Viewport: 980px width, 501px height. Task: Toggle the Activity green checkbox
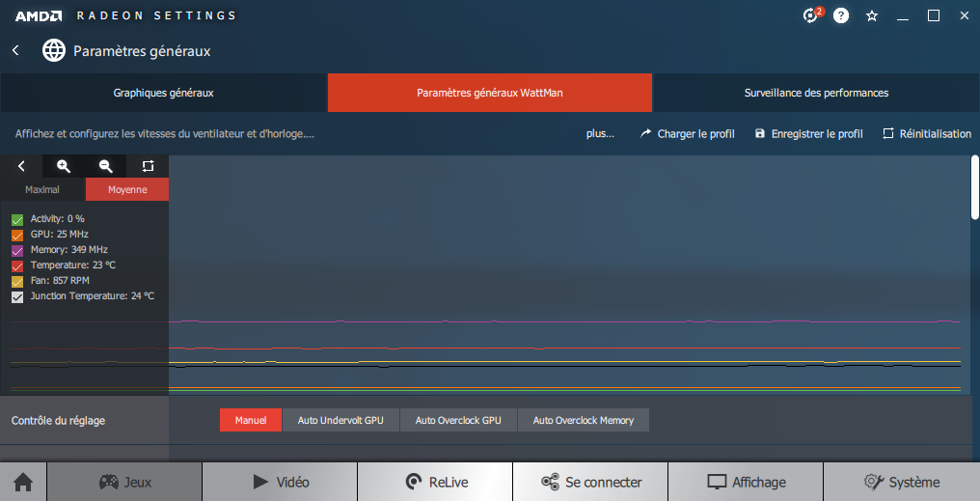(17, 219)
